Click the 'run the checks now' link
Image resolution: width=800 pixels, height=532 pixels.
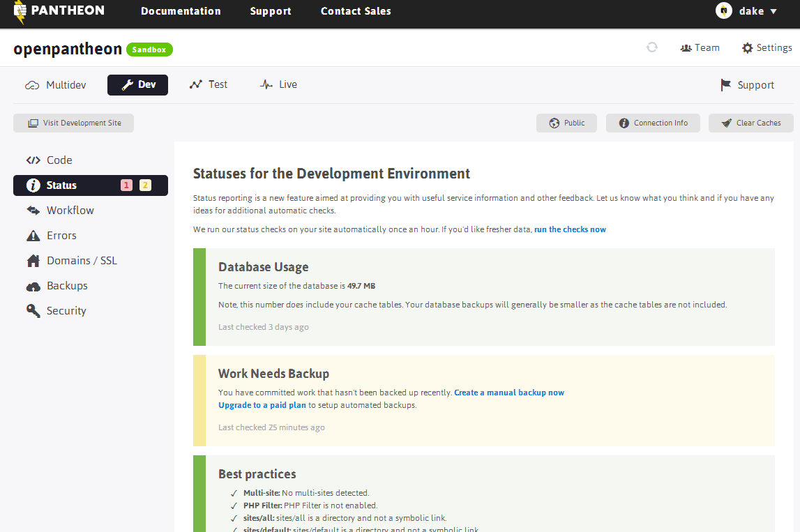570,229
